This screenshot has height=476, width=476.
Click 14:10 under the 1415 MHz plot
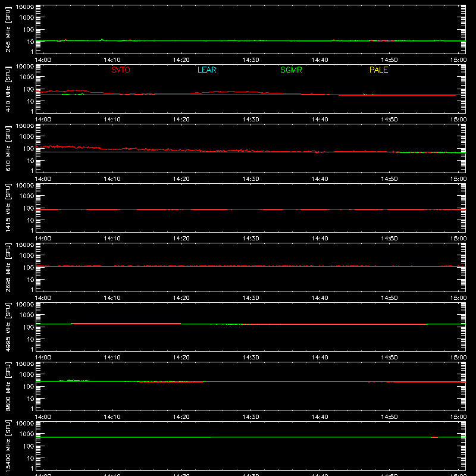[x=112, y=239]
